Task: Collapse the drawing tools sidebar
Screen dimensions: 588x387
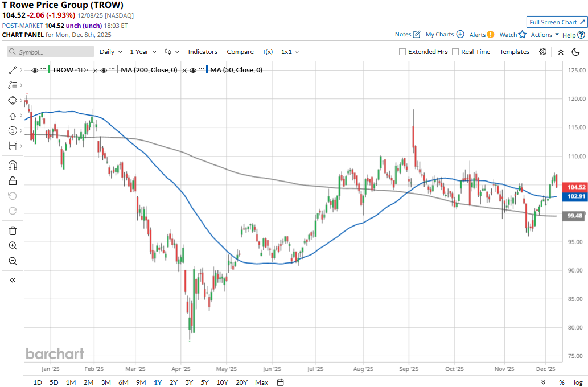Action: [x=13, y=280]
